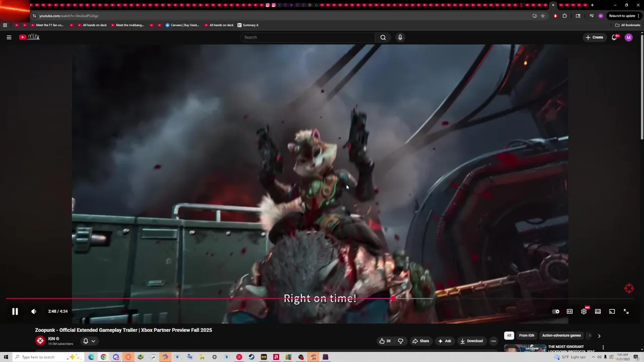
Task: Dislike this video
Action: coord(400,341)
